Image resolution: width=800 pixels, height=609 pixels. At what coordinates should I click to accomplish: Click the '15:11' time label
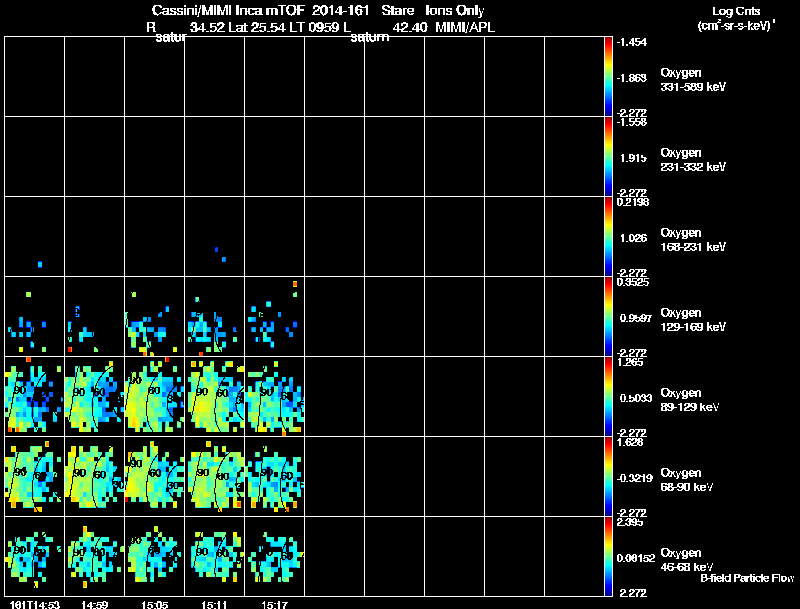pos(214,605)
